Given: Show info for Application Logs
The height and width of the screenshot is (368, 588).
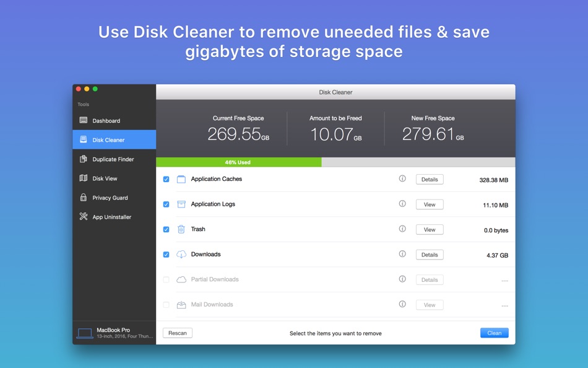Looking at the screenshot, I should 402,204.
